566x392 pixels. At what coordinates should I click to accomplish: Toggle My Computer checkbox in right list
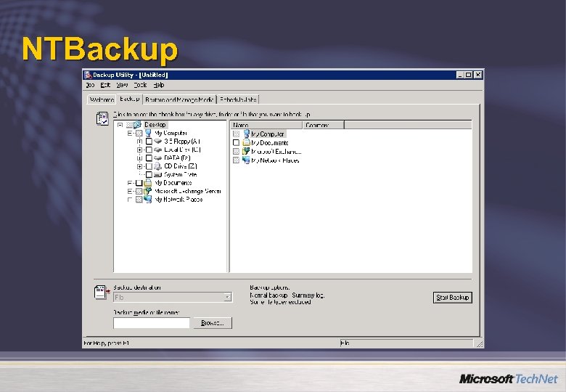pyautogui.click(x=236, y=134)
